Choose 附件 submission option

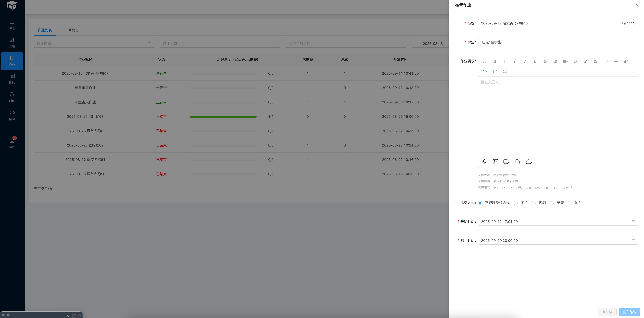pyautogui.click(x=570, y=203)
